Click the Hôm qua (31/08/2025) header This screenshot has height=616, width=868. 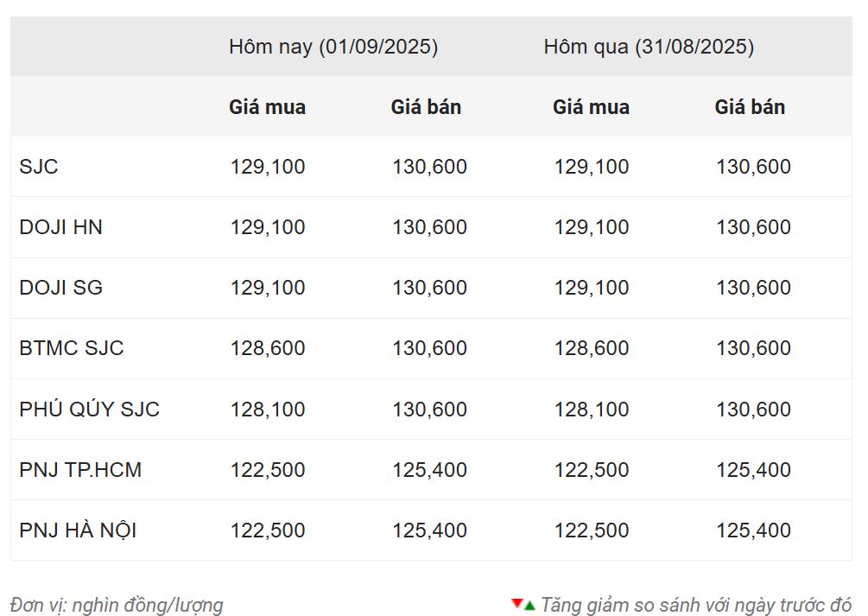(x=649, y=47)
